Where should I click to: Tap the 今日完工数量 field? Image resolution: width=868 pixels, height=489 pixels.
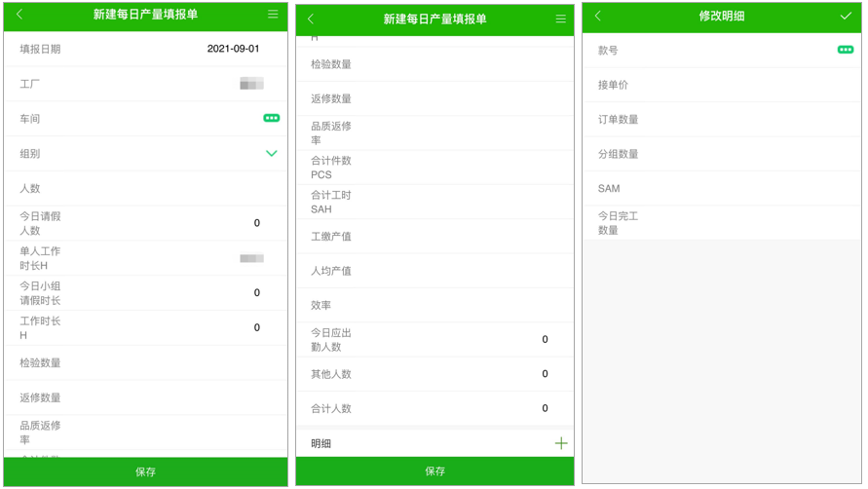pyautogui.click(x=721, y=223)
